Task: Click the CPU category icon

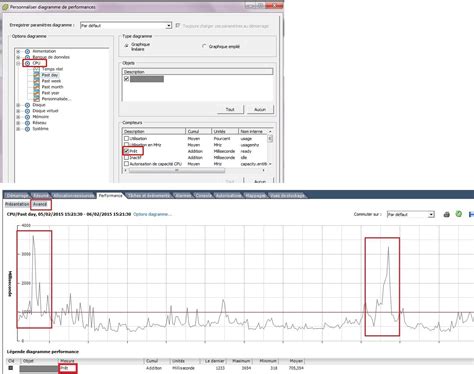Action: pos(28,63)
